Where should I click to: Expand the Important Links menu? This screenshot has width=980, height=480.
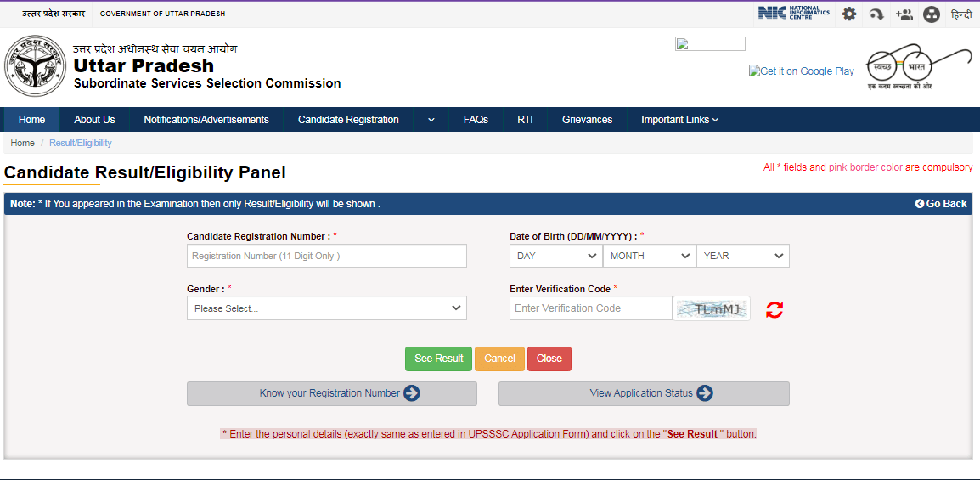679,120
